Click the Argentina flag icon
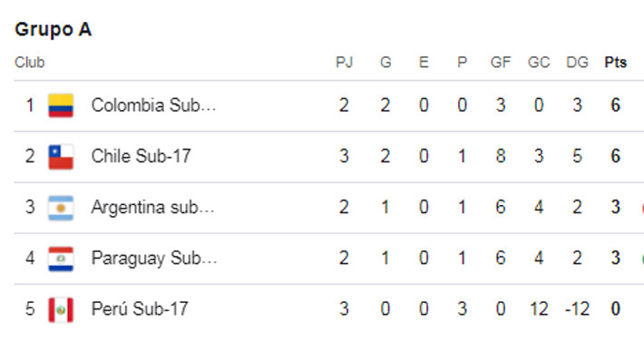Viewport: 644px width, 362px height. coord(61,208)
